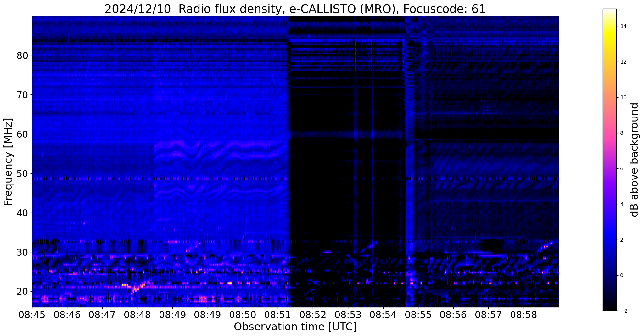The width and height of the screenshot is (644, 336).
Task: Click the 'dB above background' colorbar label
Action: [634, 160]
